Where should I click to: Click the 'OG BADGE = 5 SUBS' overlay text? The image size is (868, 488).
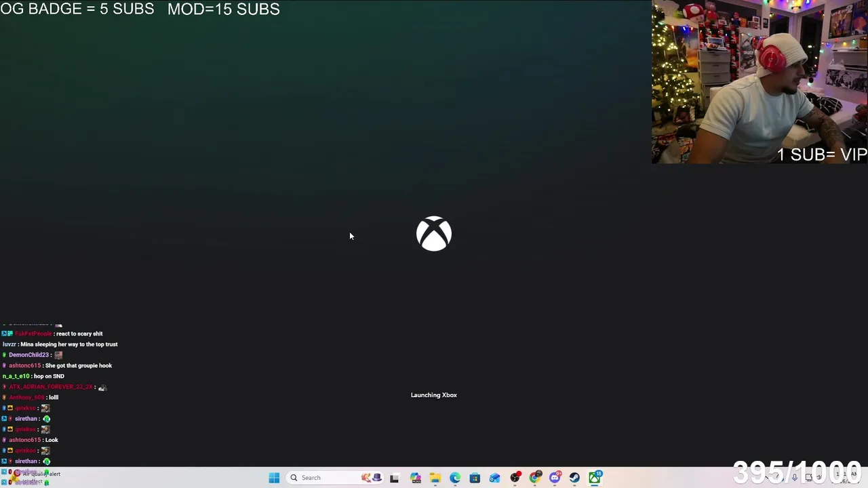point(77,9)
